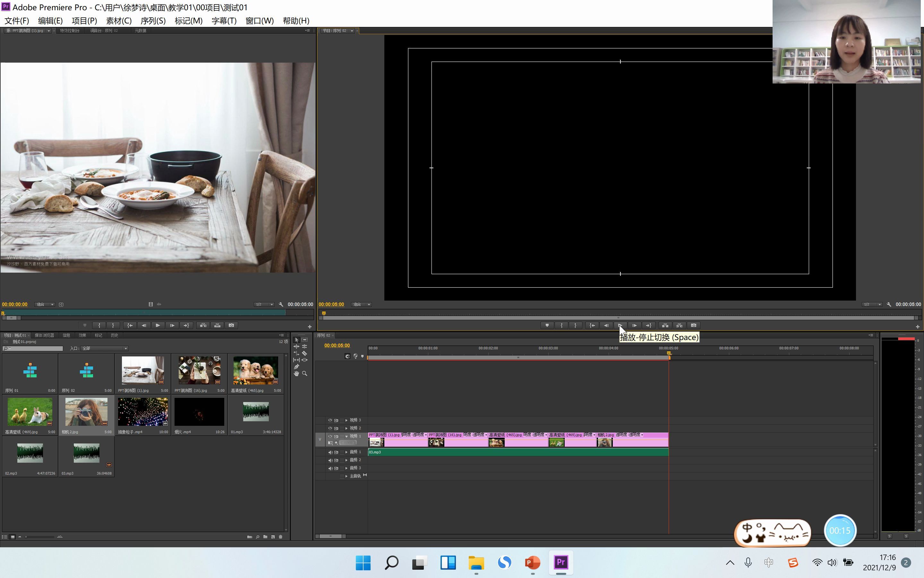Expand the 视频 2 track
The image size is (924, 578).
(x=346, y=429)
